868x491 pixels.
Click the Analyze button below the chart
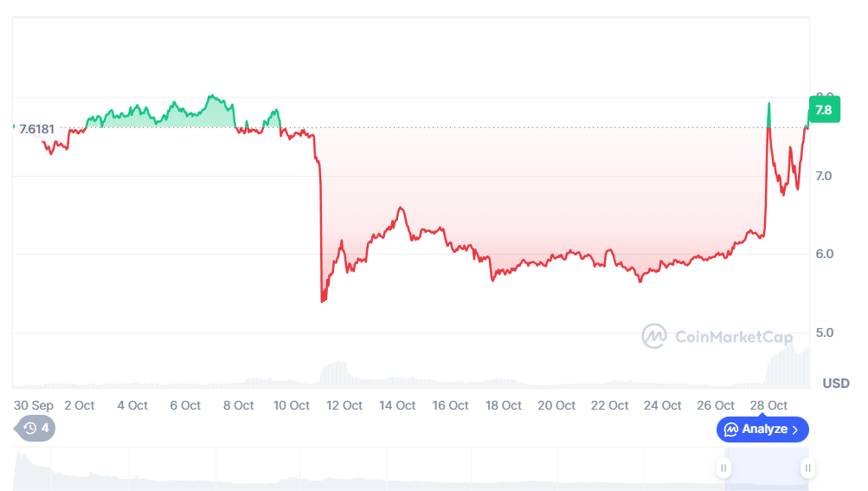coord(762,429)
